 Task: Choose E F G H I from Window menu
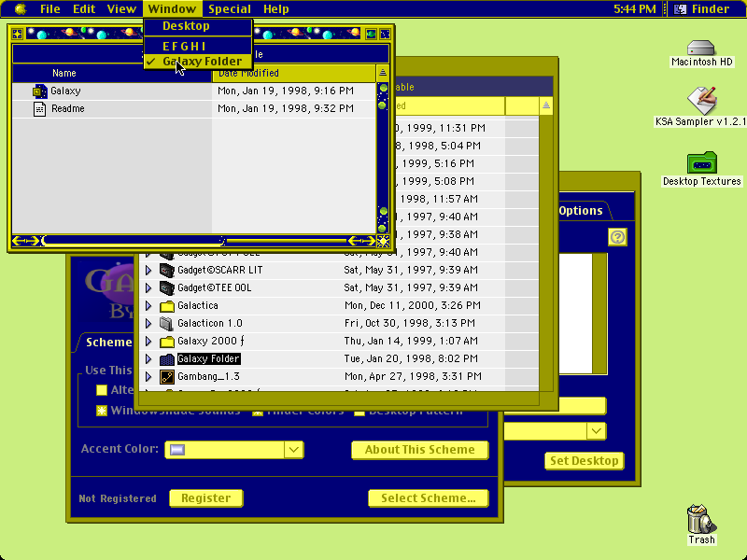[198, 46]
